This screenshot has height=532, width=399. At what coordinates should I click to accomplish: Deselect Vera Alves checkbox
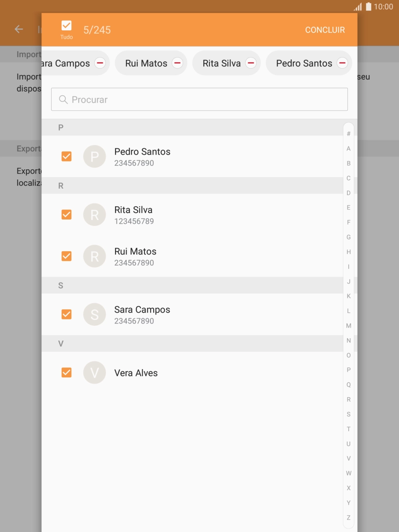(x=66, y=373)
